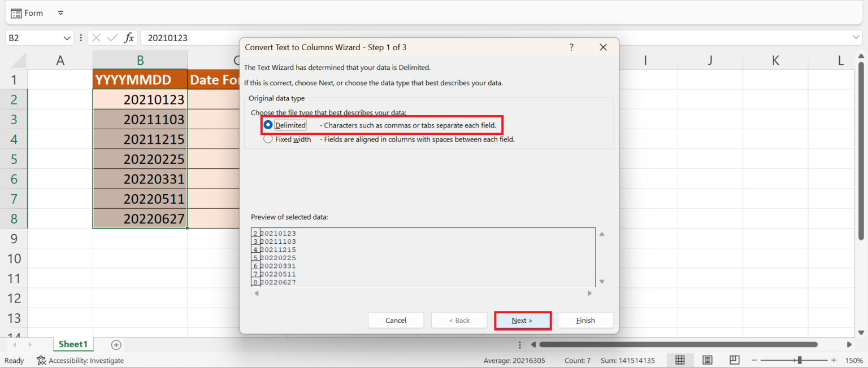Click the zoom slider handle

click(x=799, y=360)
